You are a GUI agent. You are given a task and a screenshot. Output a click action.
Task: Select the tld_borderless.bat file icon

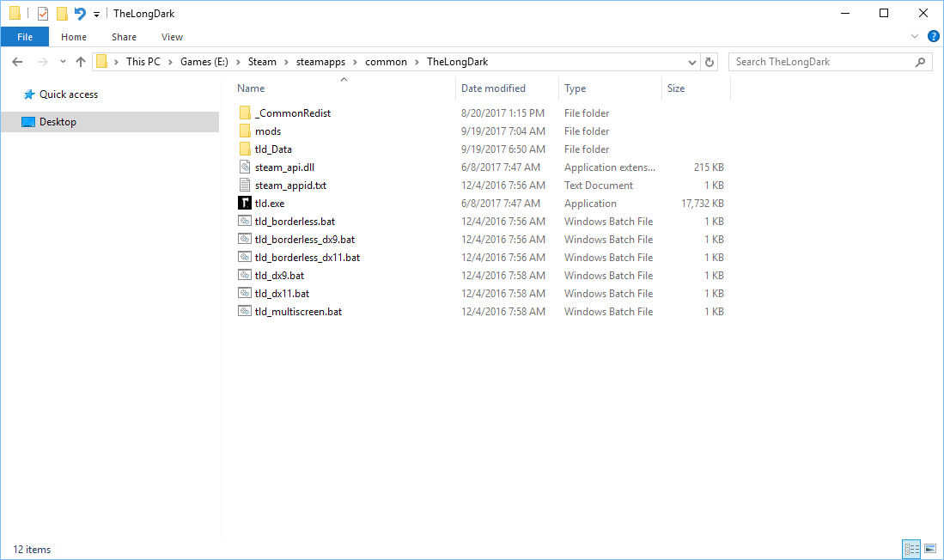[245, 221]
